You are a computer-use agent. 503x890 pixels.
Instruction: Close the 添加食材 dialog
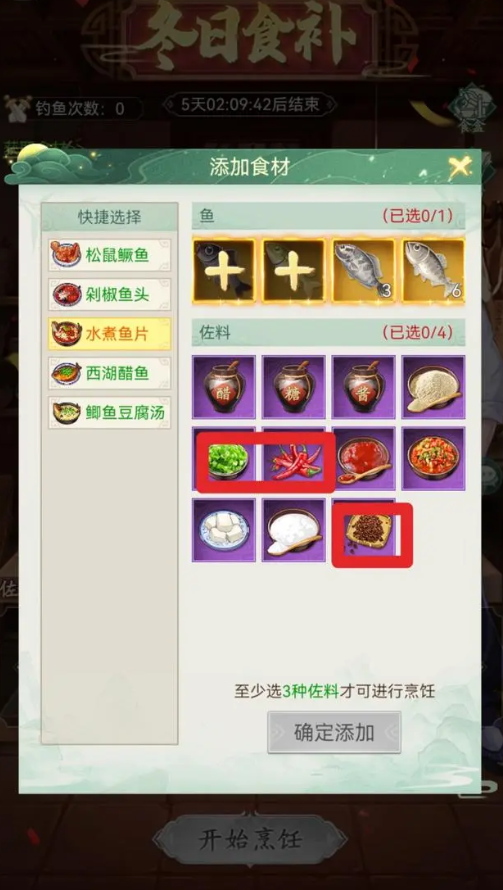coord(460,166)
